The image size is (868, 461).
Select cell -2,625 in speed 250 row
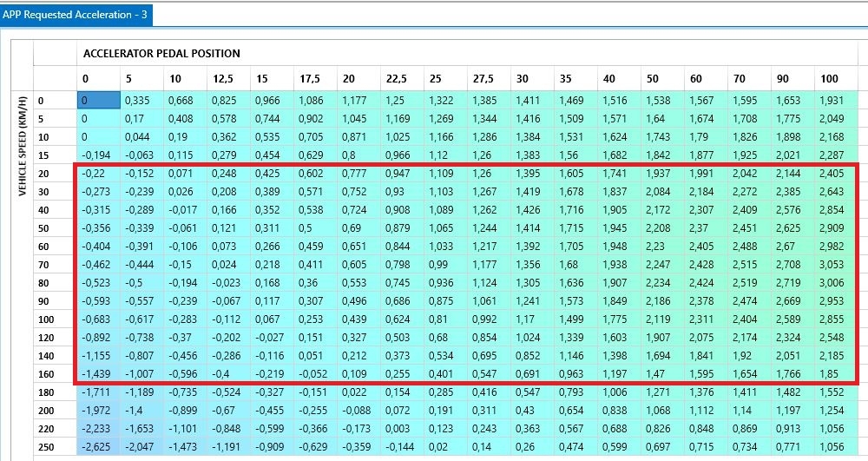(99, 447)
